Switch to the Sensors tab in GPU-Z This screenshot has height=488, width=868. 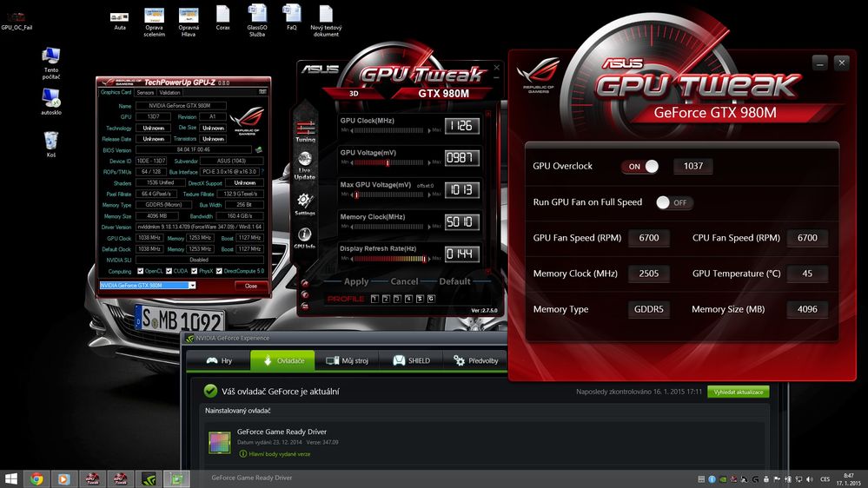pyautogui.click(x=145, y=92)
